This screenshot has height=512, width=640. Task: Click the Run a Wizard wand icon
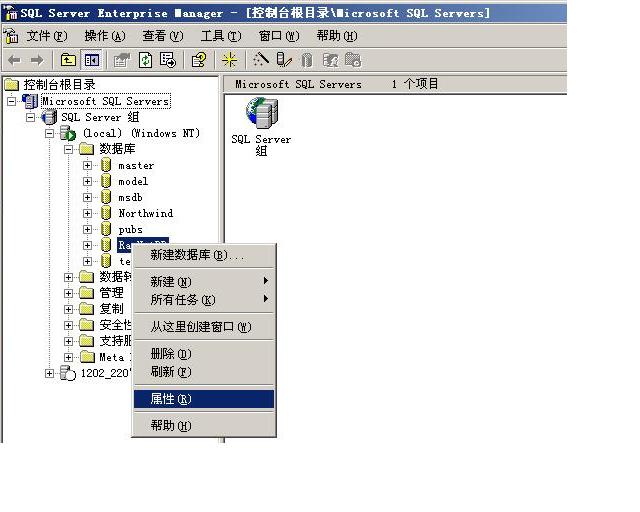coord(261,60)
